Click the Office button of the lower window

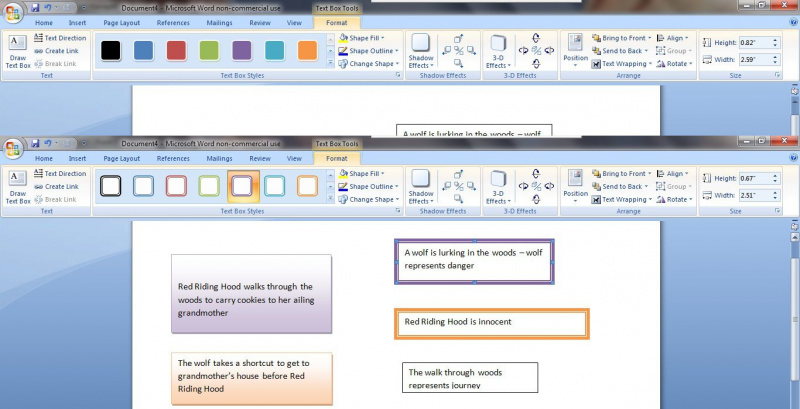pyautogui.click(x=12, y=149)
